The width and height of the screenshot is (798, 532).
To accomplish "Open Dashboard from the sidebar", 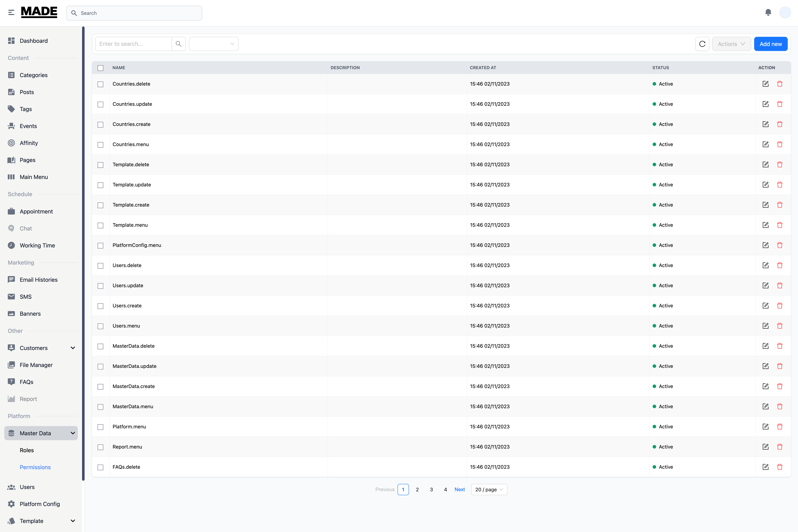I will [x=41, y=41].
